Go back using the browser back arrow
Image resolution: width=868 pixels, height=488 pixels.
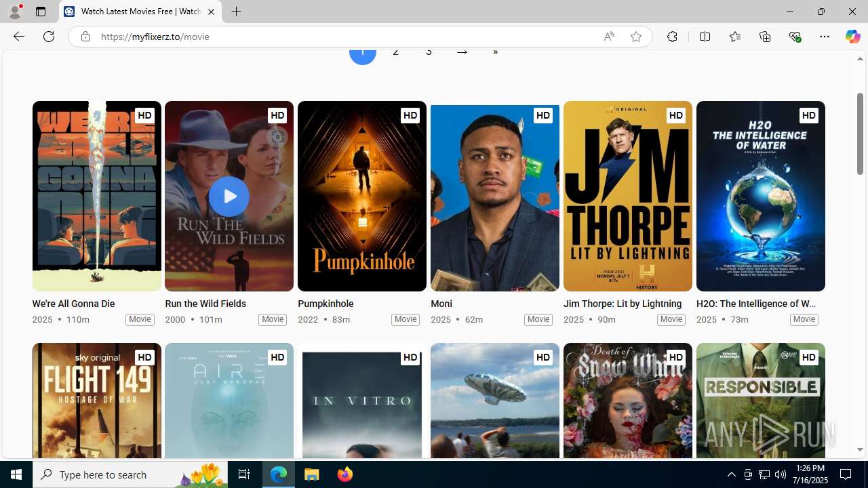pos(18,37)
